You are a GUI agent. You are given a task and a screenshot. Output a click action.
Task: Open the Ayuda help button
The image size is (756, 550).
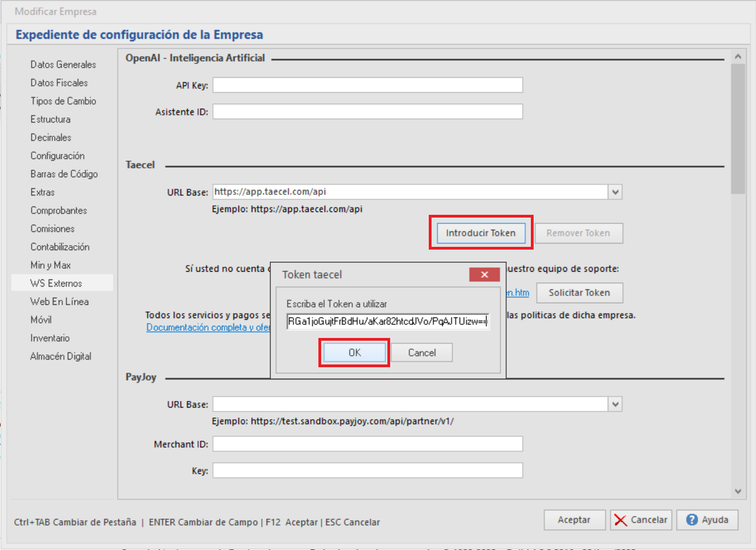[x=707, y=520]
